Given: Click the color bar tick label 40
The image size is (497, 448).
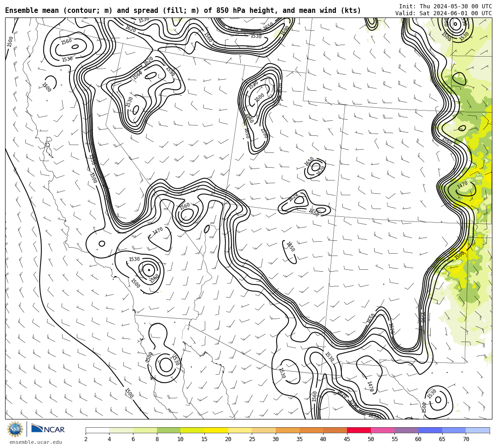Looking at the screenshot, I should (324, 439).
